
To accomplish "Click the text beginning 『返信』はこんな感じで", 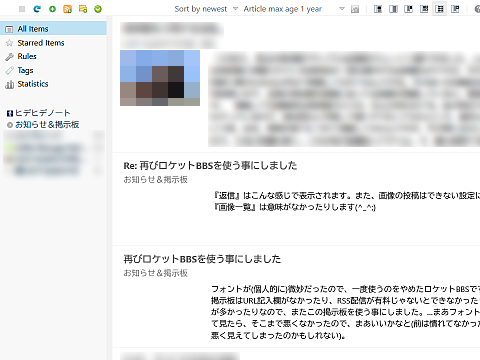I will [x=347, y=195].
